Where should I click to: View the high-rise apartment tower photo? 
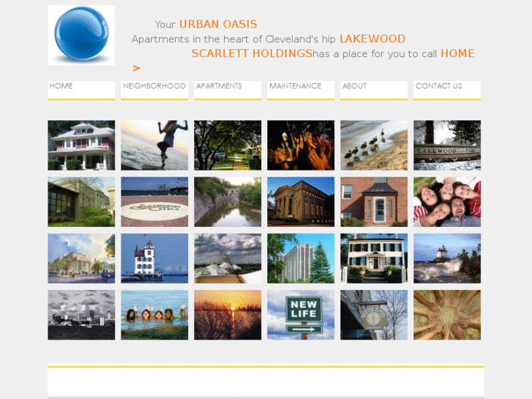(301, 258)
